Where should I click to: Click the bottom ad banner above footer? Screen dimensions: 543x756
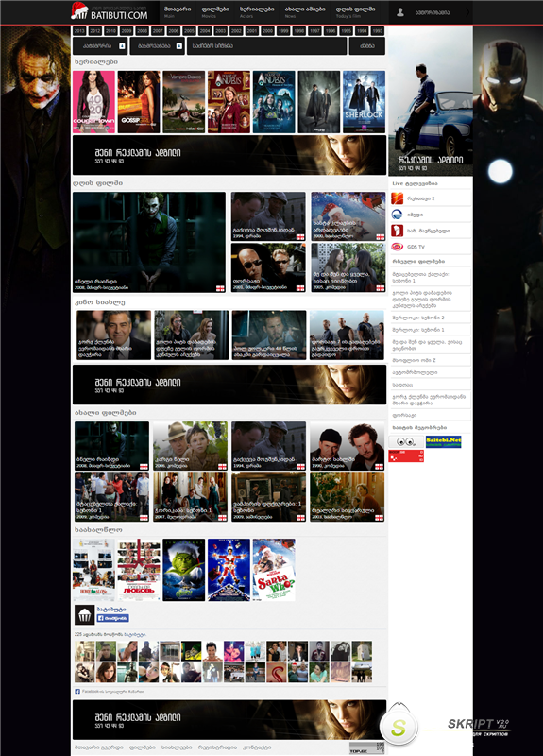pos(229,720)
